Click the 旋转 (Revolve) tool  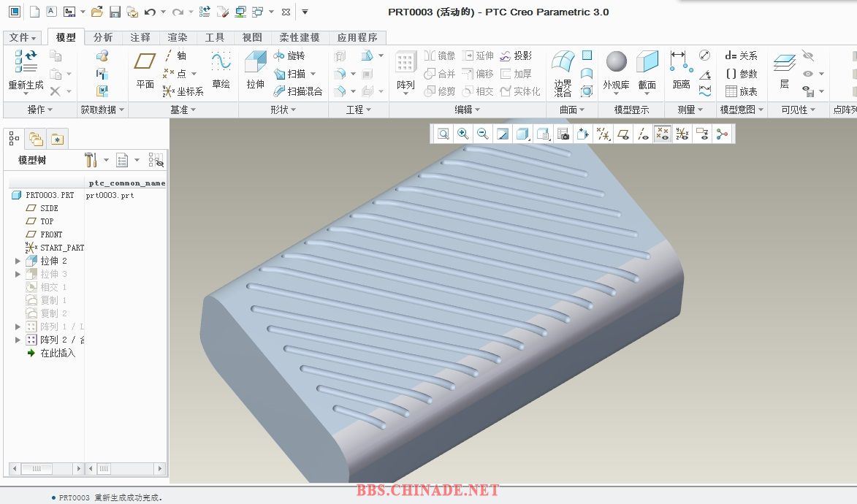coord(289,56)
